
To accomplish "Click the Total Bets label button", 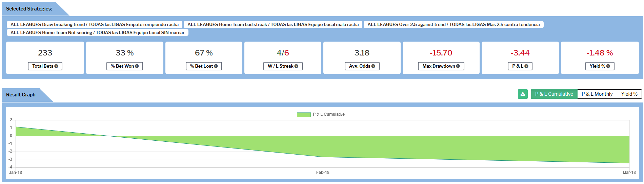I will (45, 66).
